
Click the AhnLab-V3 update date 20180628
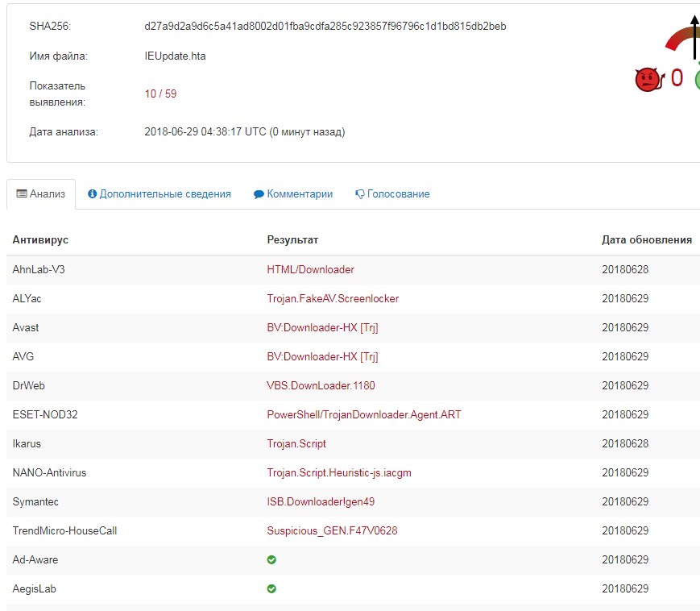(x=625, y=269)
